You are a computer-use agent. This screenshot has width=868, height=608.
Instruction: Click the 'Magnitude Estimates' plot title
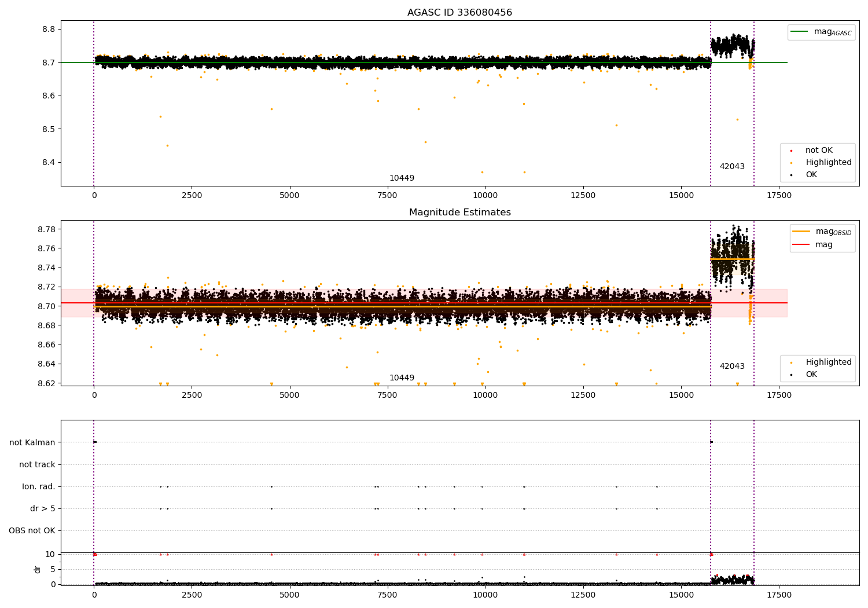pyautogui.click(x=459, y=213)
